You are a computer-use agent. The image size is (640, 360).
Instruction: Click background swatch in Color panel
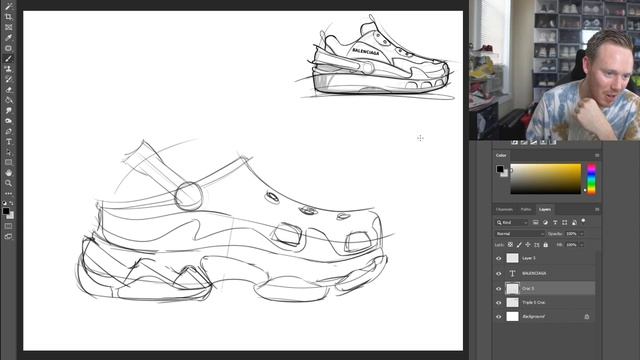point(505,174)
